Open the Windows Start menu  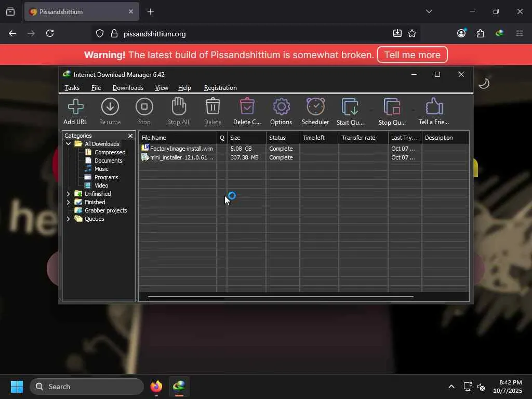(x=17, y=387)
